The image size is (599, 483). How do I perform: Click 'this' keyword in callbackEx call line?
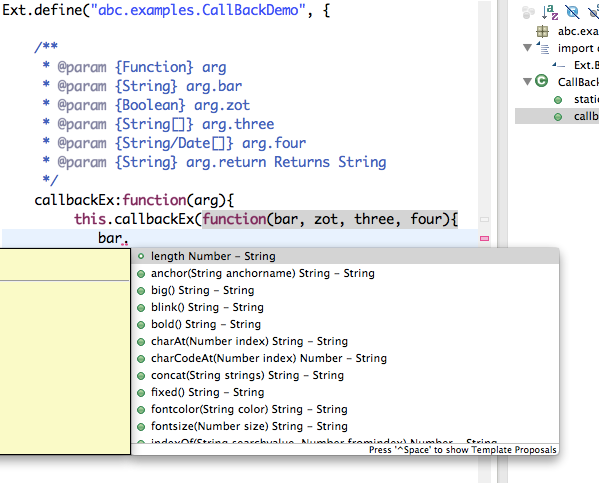click(x=90, y=219)
